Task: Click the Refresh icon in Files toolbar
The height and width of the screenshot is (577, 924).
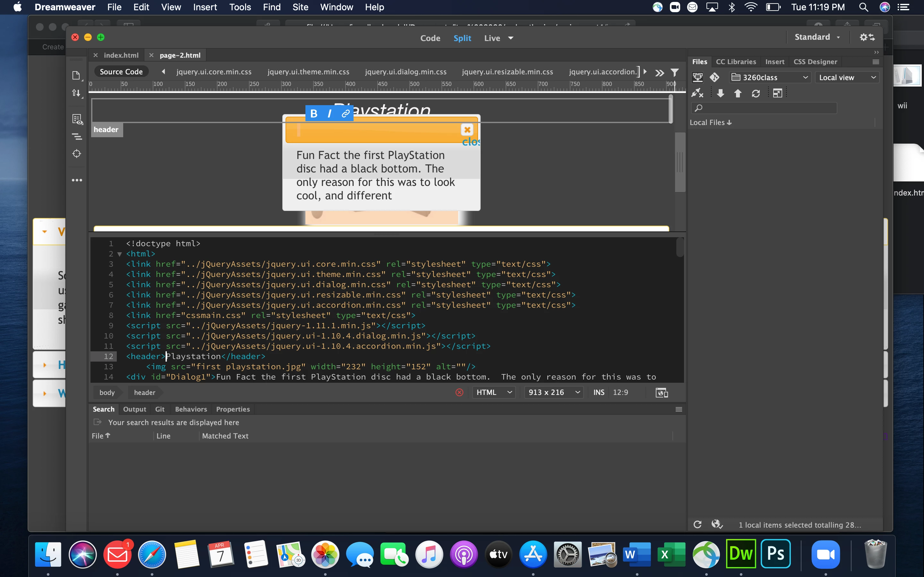Action: (756, 94)
